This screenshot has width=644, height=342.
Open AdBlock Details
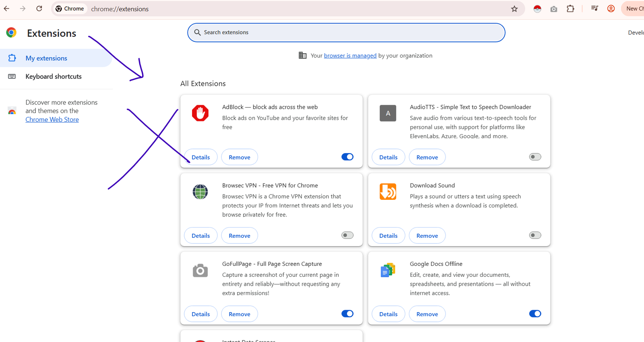coord(201,157)
